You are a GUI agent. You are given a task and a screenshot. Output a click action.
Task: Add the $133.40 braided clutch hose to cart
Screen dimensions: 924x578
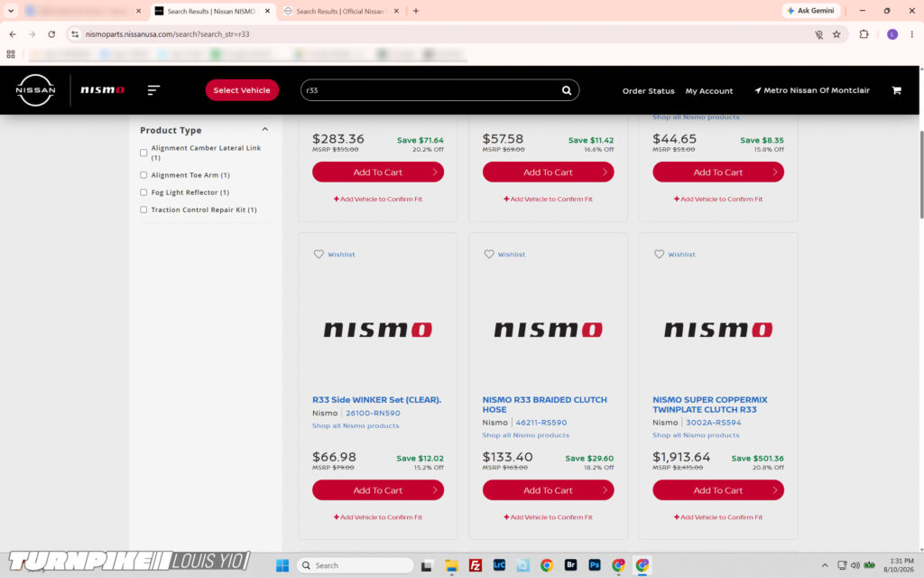(548, 490)
